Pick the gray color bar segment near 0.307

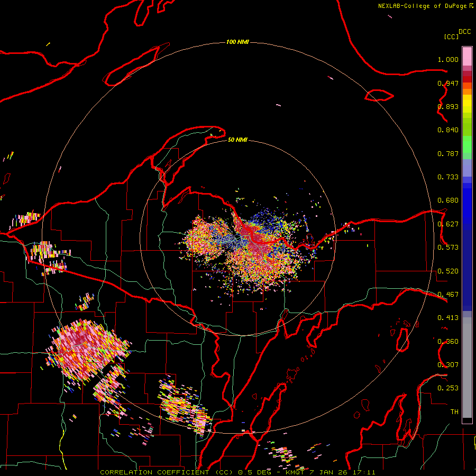click(x=467, y=370)
